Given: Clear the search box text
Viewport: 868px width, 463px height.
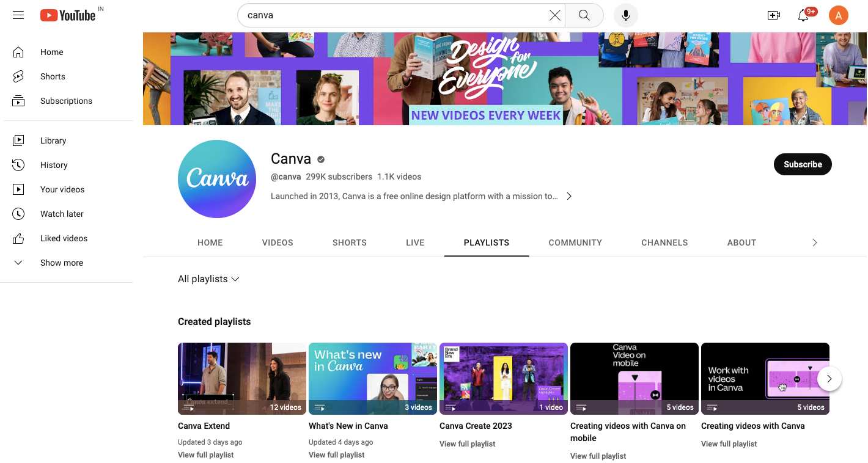Looking at the screenshot, I should 554,15.
